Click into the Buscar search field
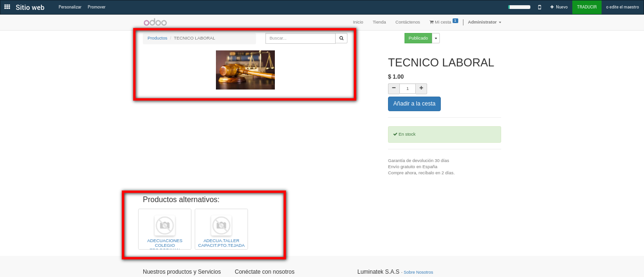The image size is (644, 277). point(300,38)
